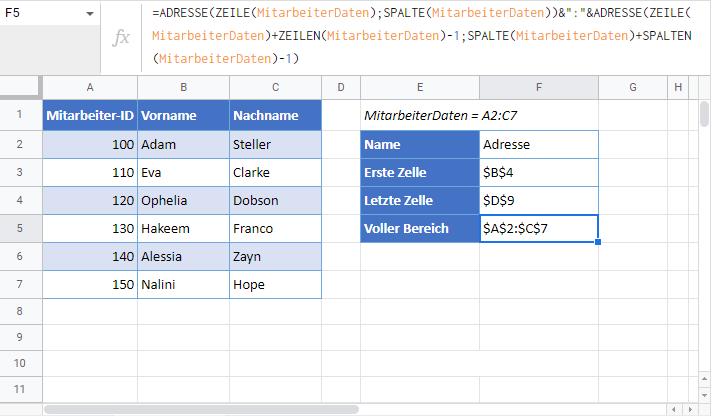Select the Alessia cell
The width and height of the screenshot is (711, 416).
click(183, 256)
